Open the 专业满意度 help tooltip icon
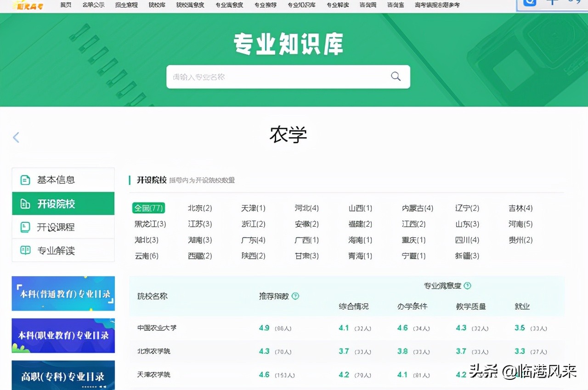This screenshot has height=390, width=588. pos(468,285)
